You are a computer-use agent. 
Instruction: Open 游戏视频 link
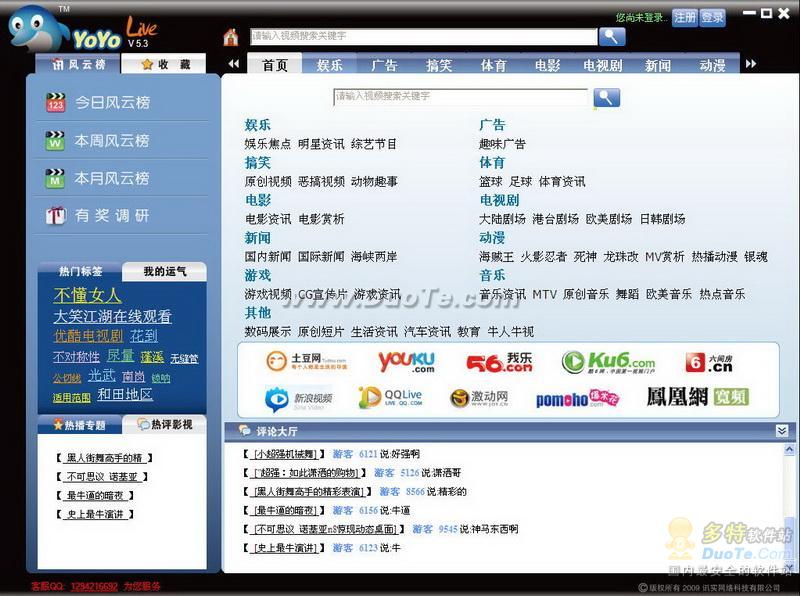pyautogui.click(x=268, y=294)
